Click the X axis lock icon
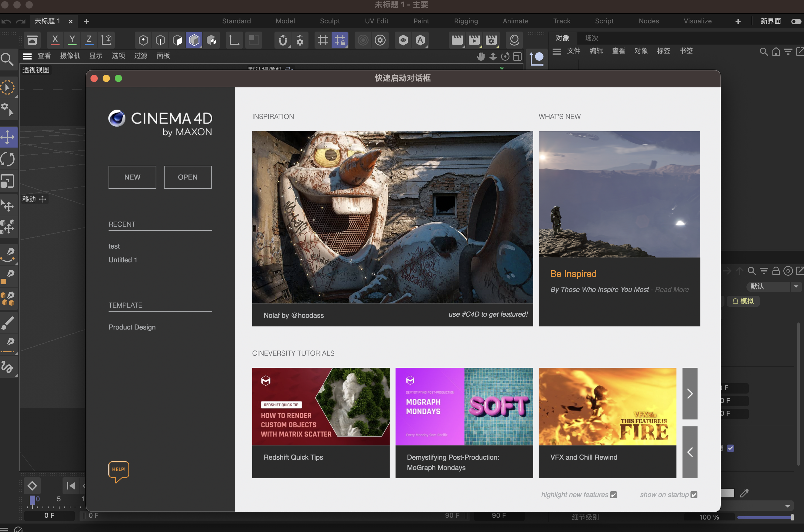 pyautogui.click(x=55, y=40)
